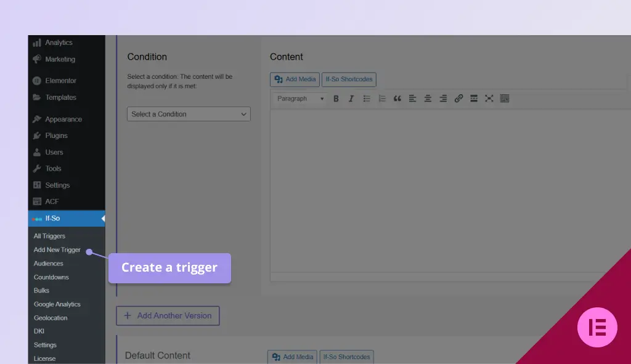Insert a blockquote

point(397,99)
